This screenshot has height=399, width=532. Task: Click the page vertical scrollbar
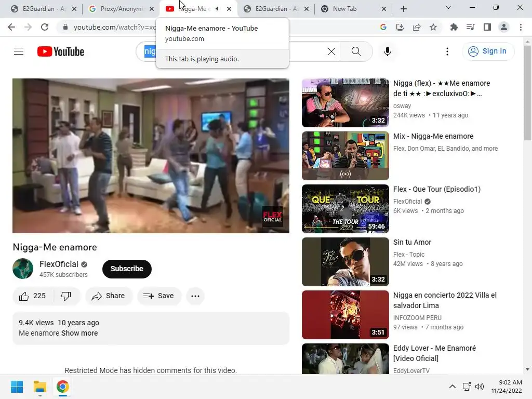click(x=527, y=93)
